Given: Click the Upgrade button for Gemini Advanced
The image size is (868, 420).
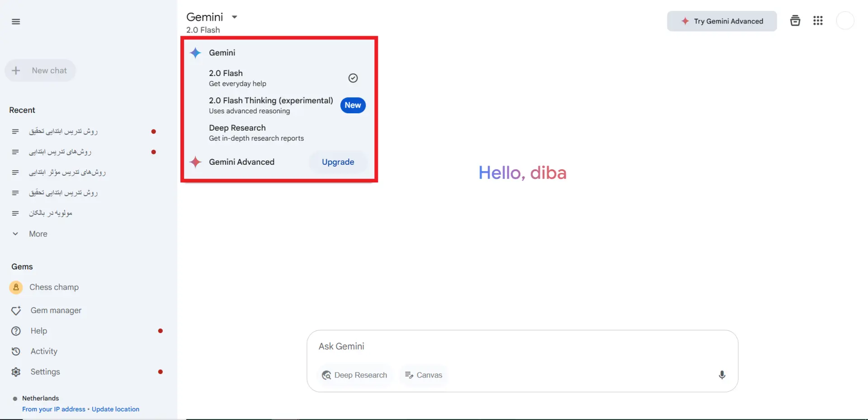Looking at the screenshot, I should pos(338,162).
